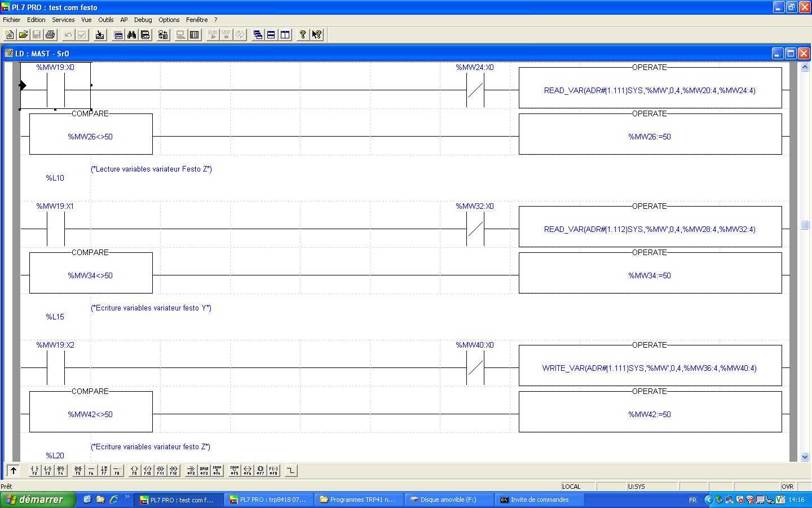Image resolution: width=812 pixels, height=508 pixels.
Task: Click the step-shaped tool at palette end
Action: [x=290, y=470]
